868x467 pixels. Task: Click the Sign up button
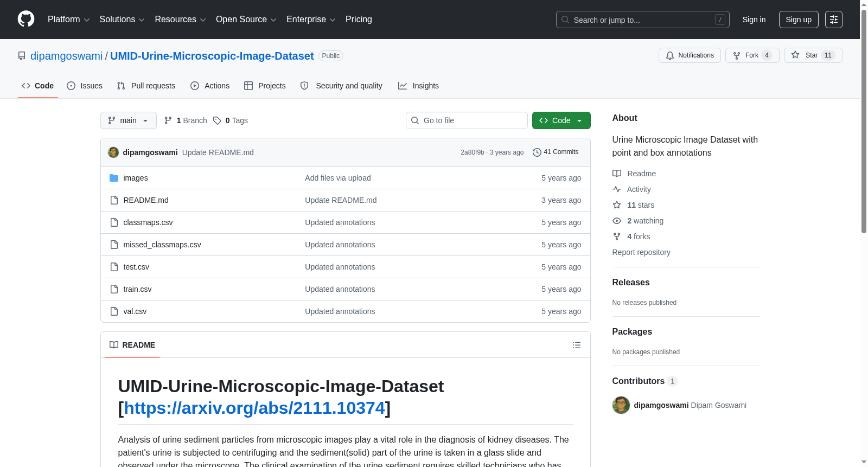(x=799, y=20)
